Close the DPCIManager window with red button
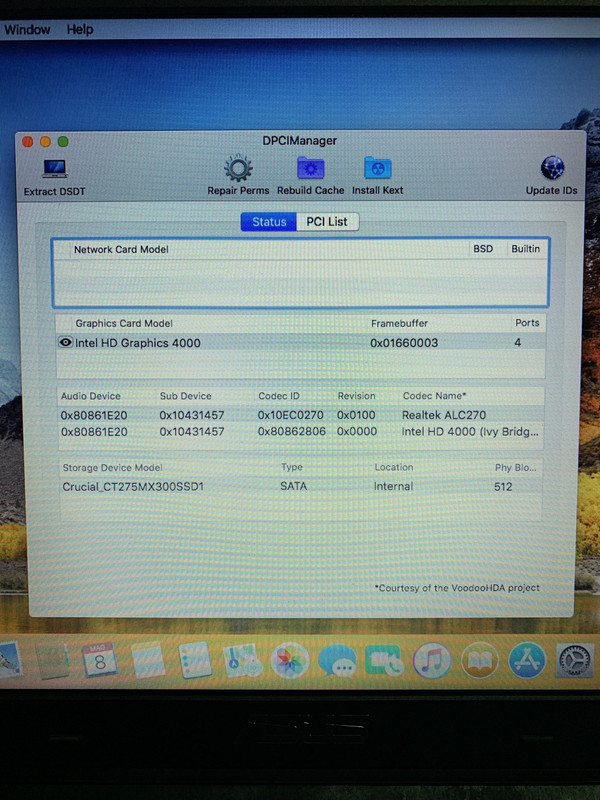 (x=28, y=142)
